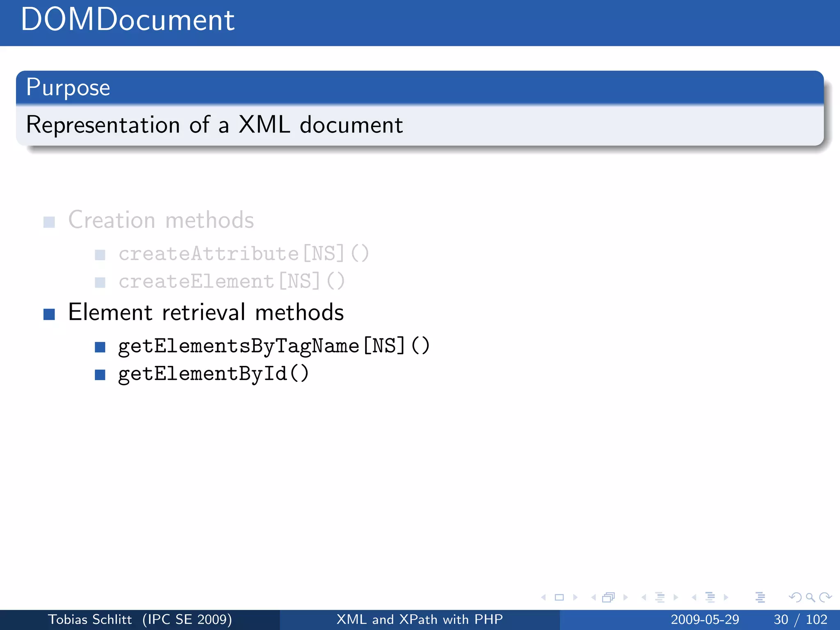Click the section navigation lines icon
Viewport: 840px width, 630px height.
pos(710,598)
